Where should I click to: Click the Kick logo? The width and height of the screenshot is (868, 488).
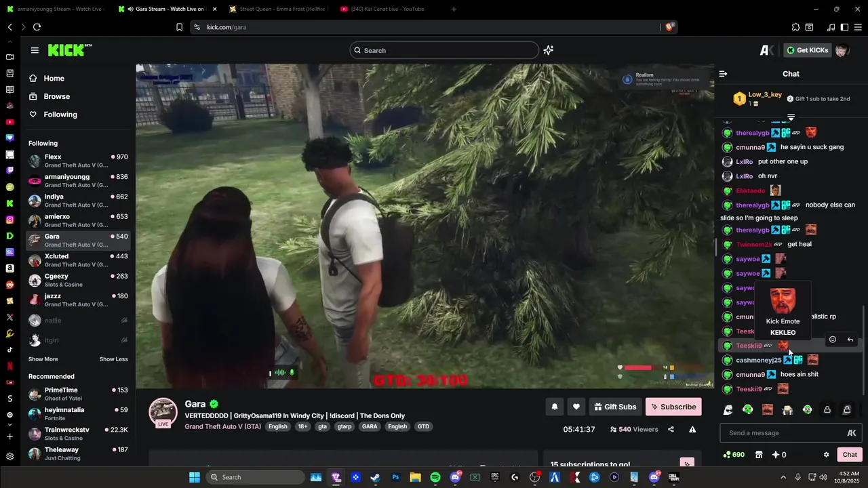[70, 50]
